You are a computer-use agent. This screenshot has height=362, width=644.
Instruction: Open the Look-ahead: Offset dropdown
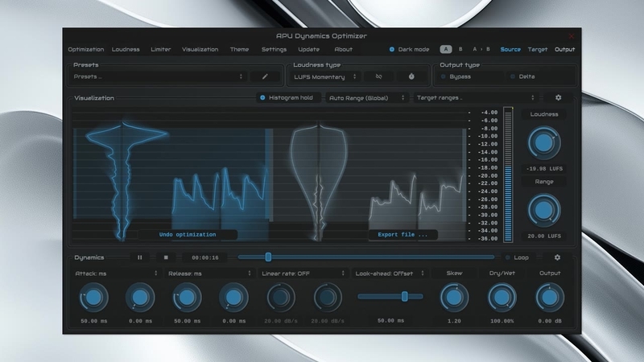pyautogui.click(x=390, y=274)
